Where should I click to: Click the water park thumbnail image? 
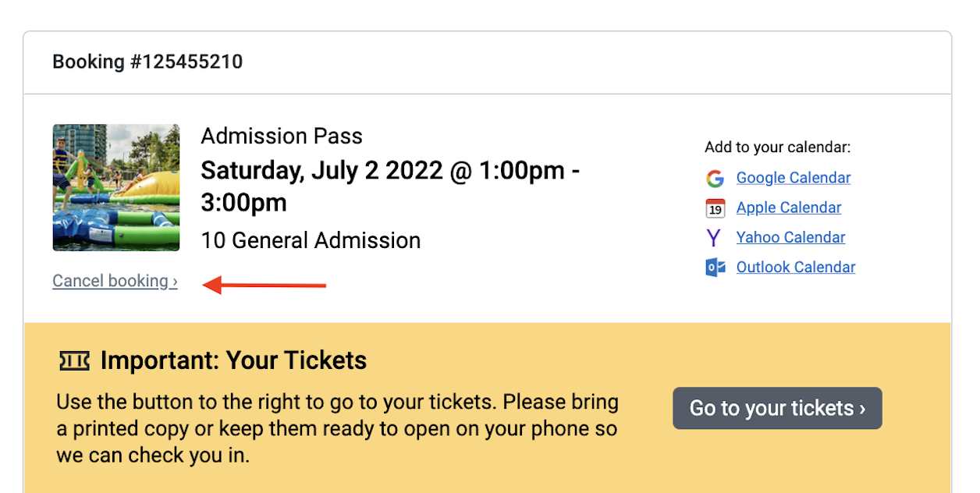(x=116, y=188)
